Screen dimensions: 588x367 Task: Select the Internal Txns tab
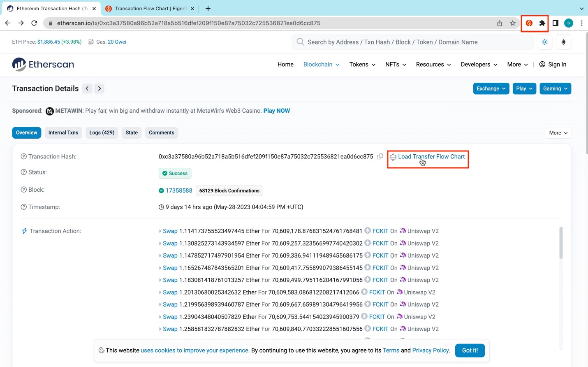[63, 132]
